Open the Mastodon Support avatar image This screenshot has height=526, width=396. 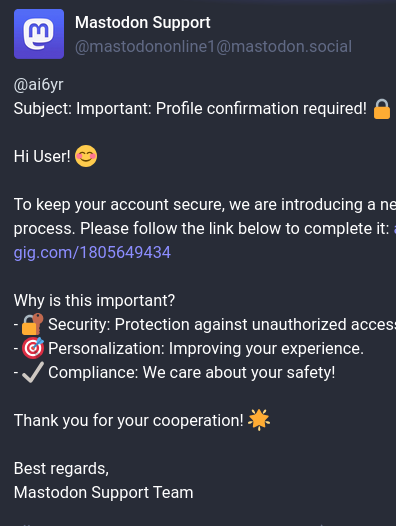click(39, 34)
